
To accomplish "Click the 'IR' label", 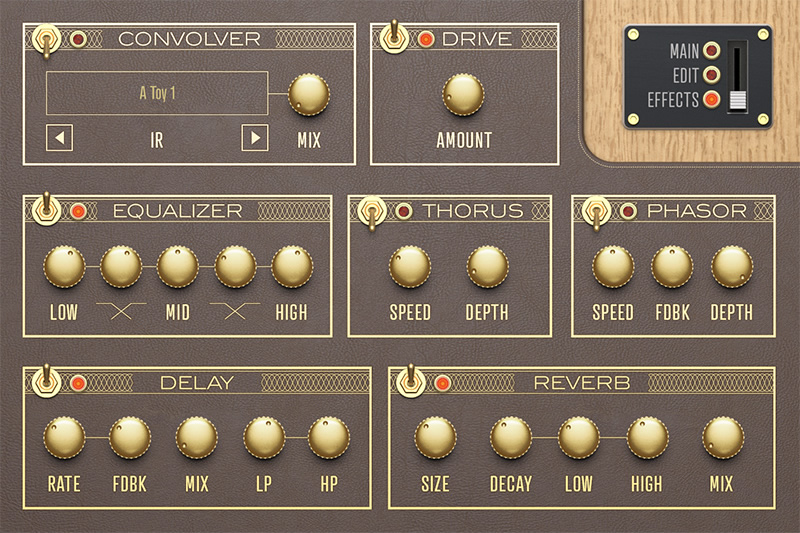I will click(x=157, y=140).
